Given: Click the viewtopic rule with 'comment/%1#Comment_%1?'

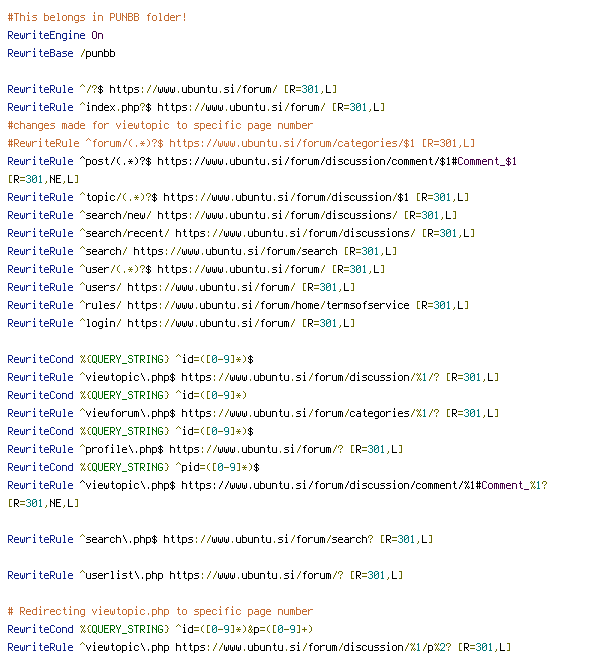Looking at the screenshot, I should 277,485.
